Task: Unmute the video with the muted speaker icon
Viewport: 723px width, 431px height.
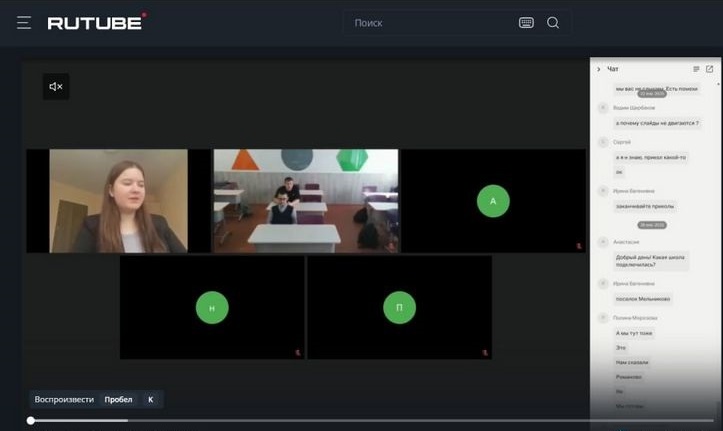Action: pos(56,86)
